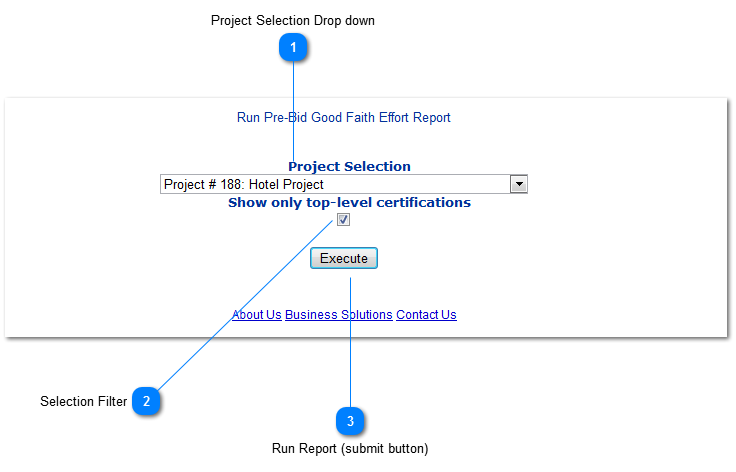Image resolution: width=736 pixels, height=472 pixels.
Task: Open the Project Selection dropdown arrow
Action: click(519, 184)
